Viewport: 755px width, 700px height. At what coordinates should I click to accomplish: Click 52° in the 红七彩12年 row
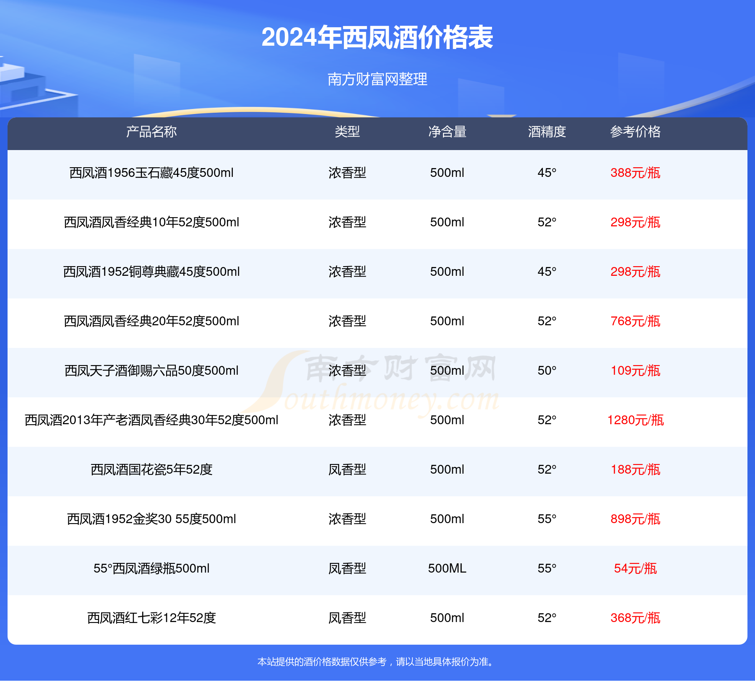(547, 618)
